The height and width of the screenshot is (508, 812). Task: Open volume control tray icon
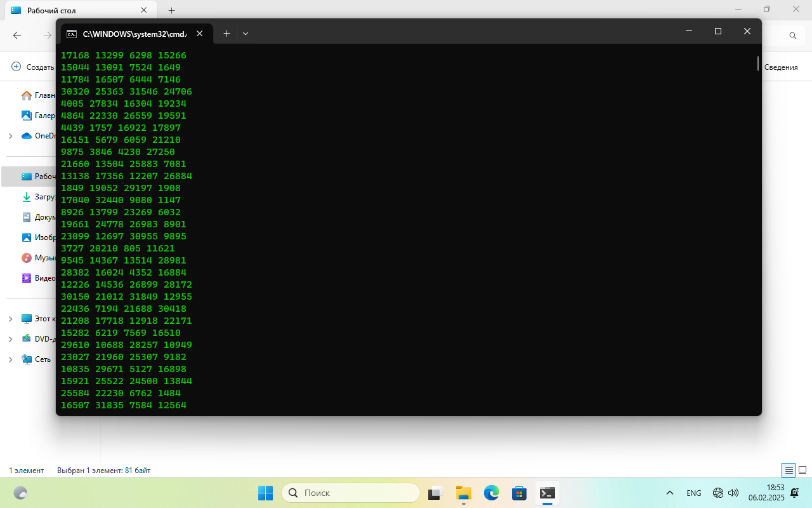tap(733, 493)
